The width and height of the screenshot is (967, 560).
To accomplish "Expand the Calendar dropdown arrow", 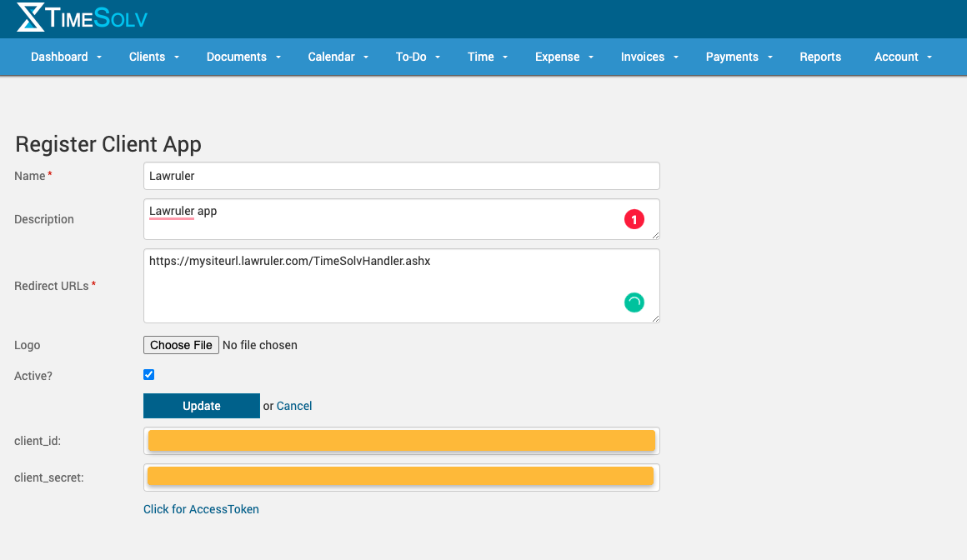I will coord(366,57).
